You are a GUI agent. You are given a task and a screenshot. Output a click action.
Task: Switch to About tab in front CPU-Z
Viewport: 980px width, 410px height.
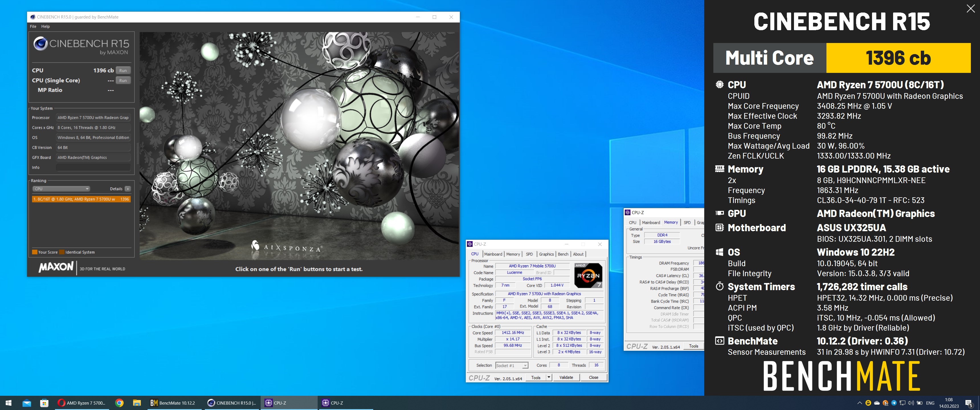578,254
